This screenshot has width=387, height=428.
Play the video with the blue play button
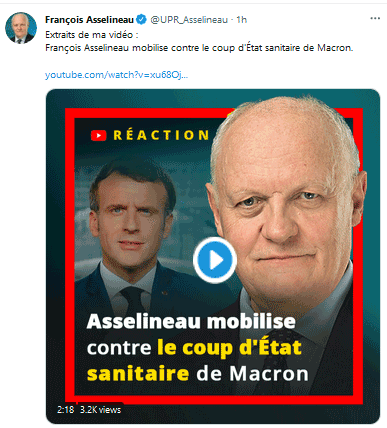pos(215,260)
